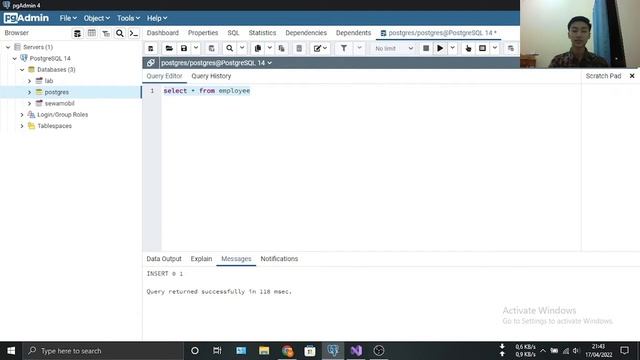Expand the lab database node
Image resolution: width=640 pixels, height=360 pixels.
pos(29,81)
